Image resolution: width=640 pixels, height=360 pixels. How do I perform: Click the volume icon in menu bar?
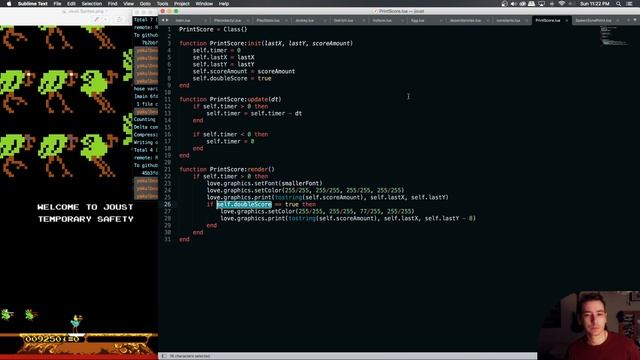tap(513, 4)
